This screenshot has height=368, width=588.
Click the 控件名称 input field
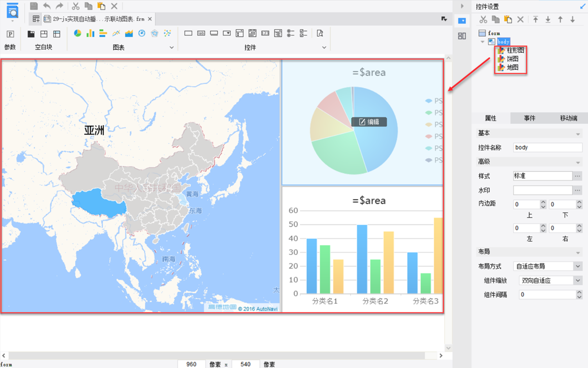pyautogui.click(x=547, y=148)
